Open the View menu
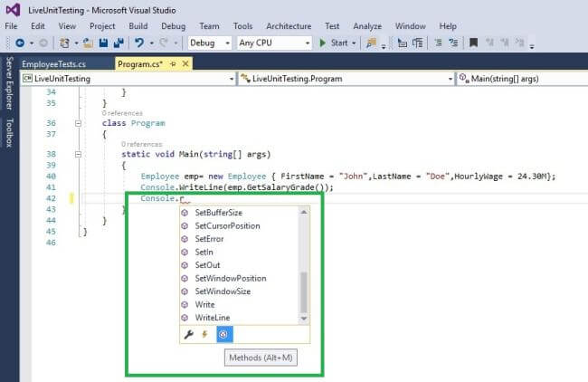Image resolution: width=588 pixels, height=382 pixels. pyautogui.click(x=67, y=26)
